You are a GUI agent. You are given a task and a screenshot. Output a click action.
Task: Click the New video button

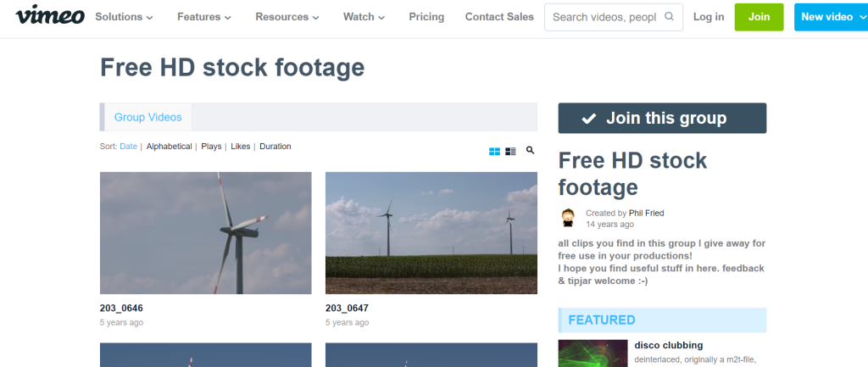(831, 17)
